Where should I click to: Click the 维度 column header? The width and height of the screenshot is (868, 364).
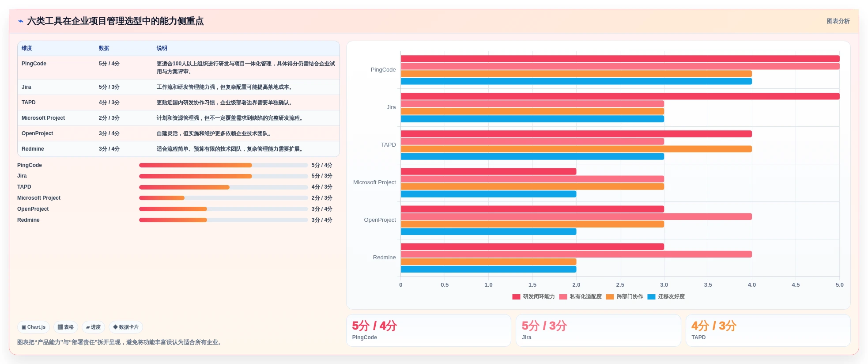[27, 48]
